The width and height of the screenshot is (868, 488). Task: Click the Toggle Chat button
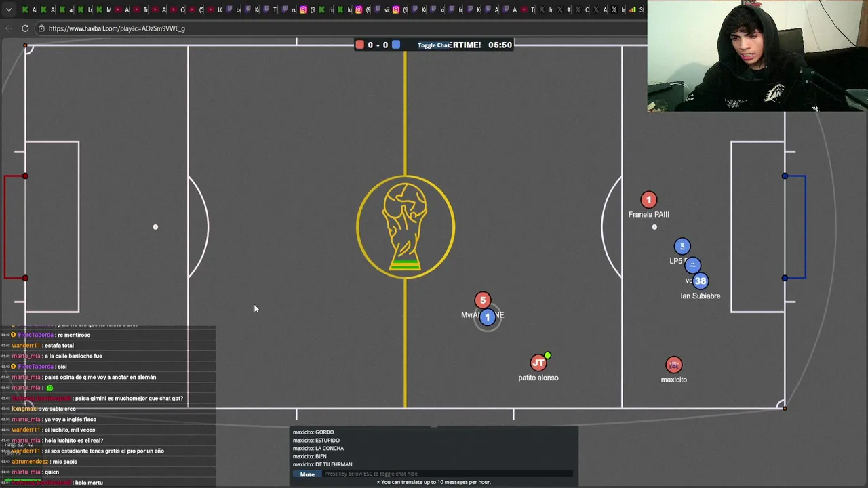(434, 45)
